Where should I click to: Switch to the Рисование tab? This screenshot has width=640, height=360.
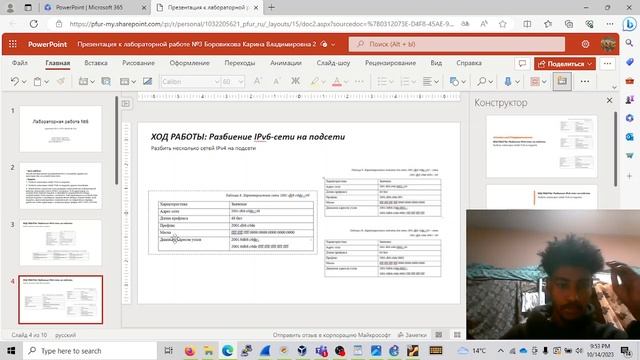pyautogui.click(x=138, y=63)
